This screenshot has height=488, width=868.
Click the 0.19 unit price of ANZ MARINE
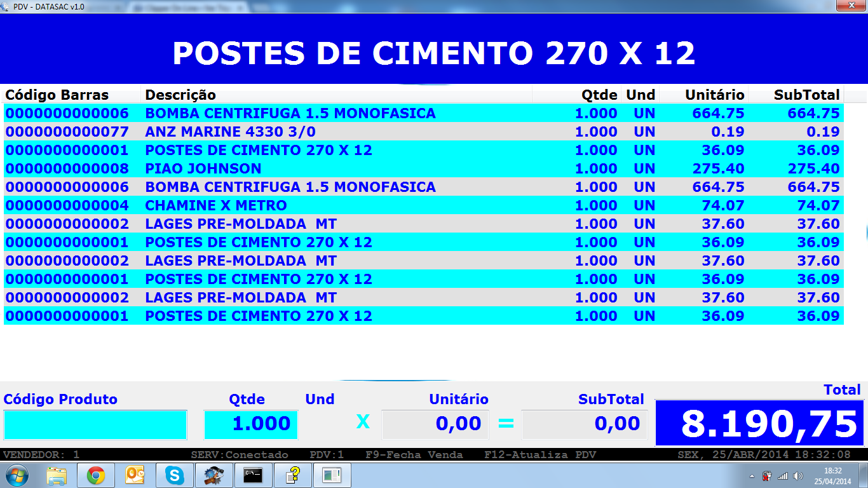click(728, 132)
